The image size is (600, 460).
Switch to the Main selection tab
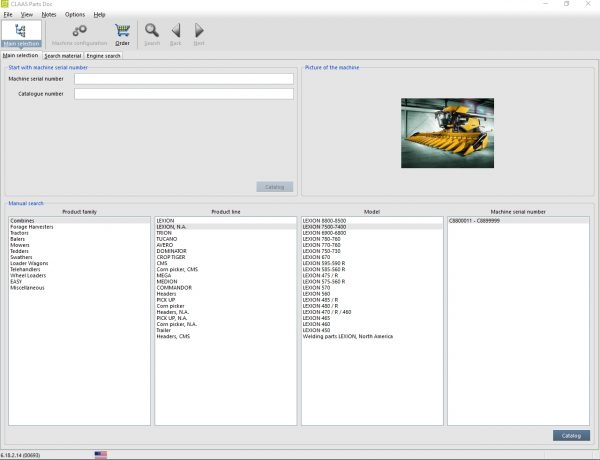pos(21,55)
